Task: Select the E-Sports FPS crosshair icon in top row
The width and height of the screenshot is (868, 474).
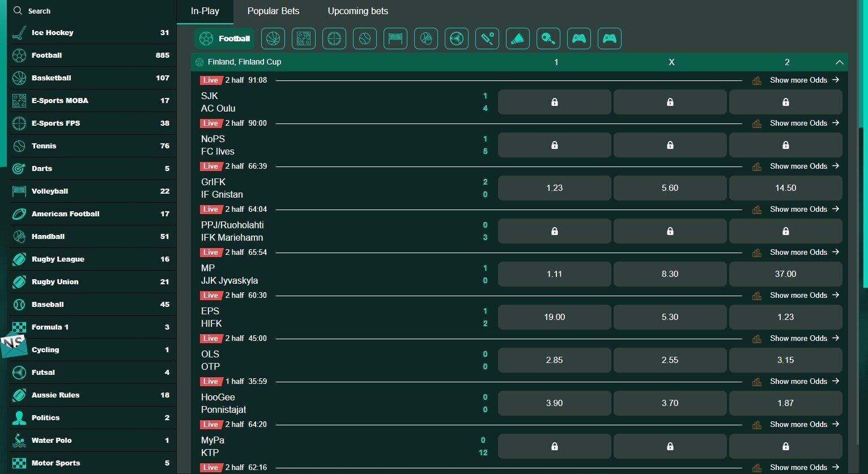Action: pos(334,39)
